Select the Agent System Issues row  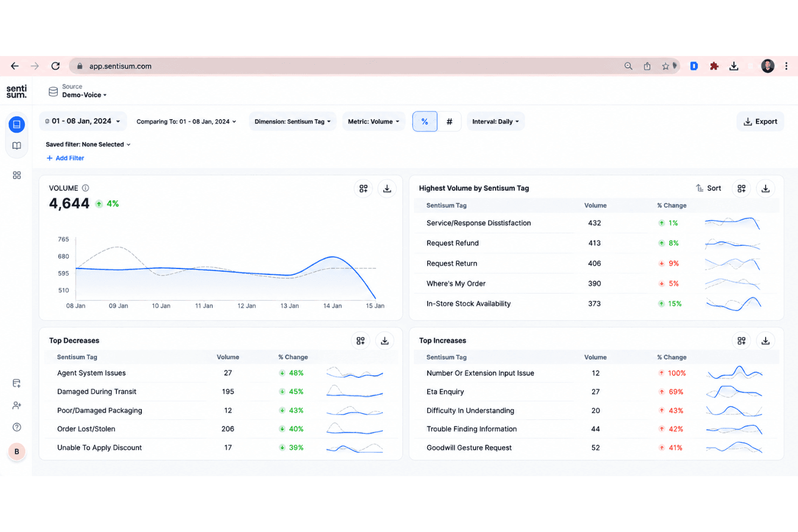point(221,373)
